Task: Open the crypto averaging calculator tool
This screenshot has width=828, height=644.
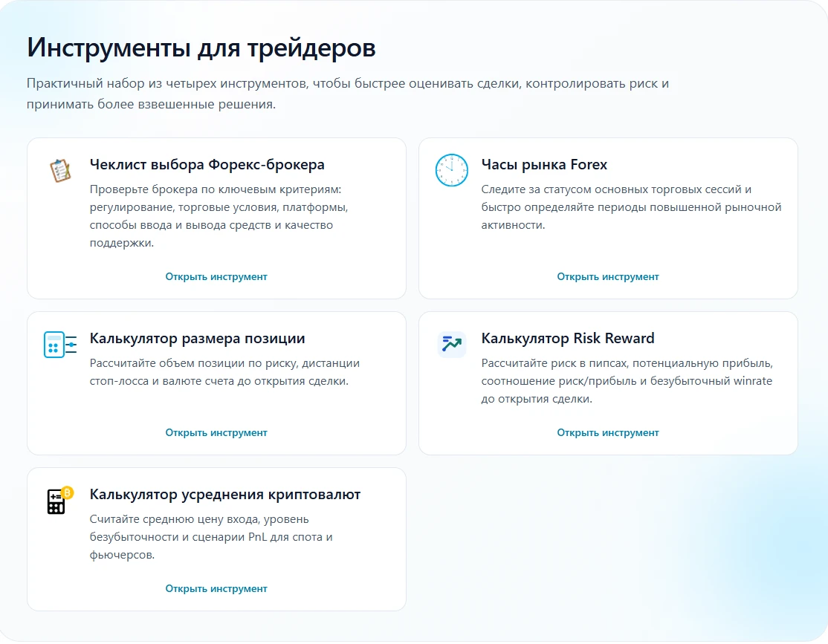Action: tap(216, 588)
